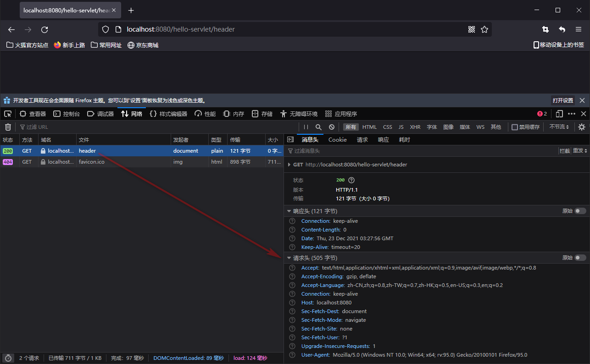
Task: Open 移动设备上的书签 folder
Action: click(x=558, y=45)
